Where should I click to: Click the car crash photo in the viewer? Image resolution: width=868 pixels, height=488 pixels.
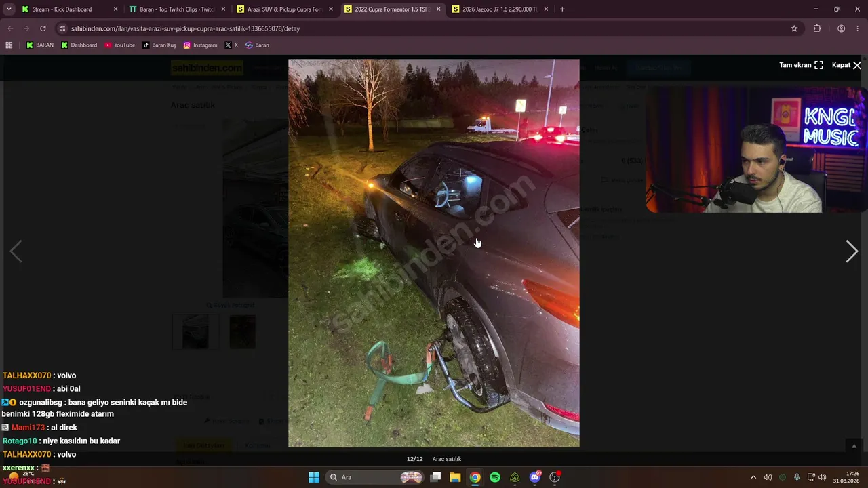(x=434, y=253)
